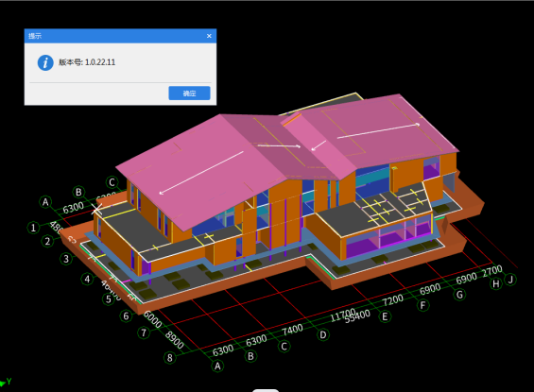Select grid axis bubble G
Screen dimensions: 534x392
[459, 295]
